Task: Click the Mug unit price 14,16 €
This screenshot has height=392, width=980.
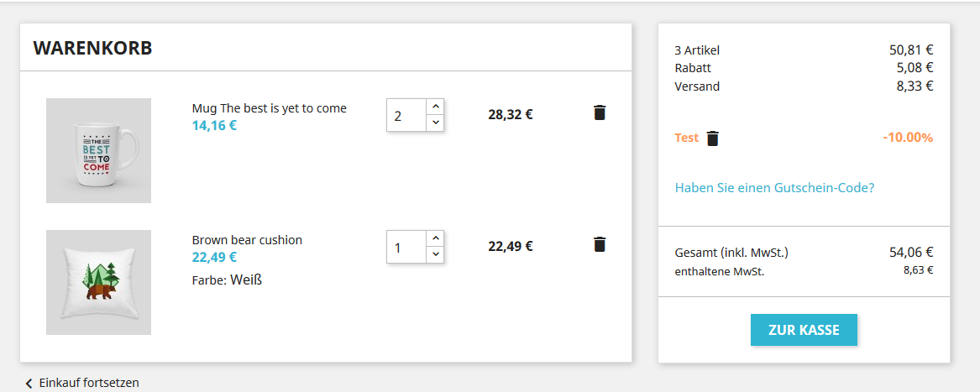Action: (214, 126)
